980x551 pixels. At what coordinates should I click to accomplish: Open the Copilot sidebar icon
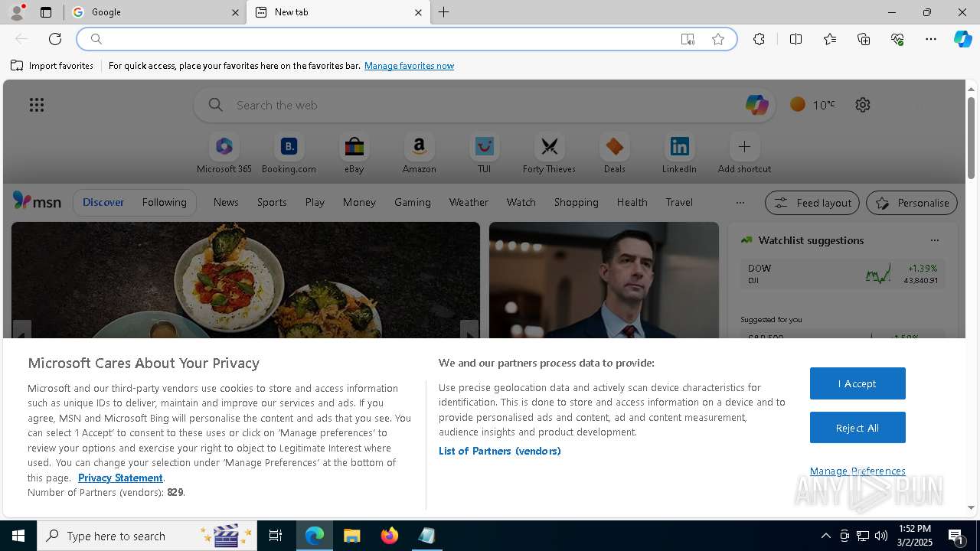pos(962,39)
